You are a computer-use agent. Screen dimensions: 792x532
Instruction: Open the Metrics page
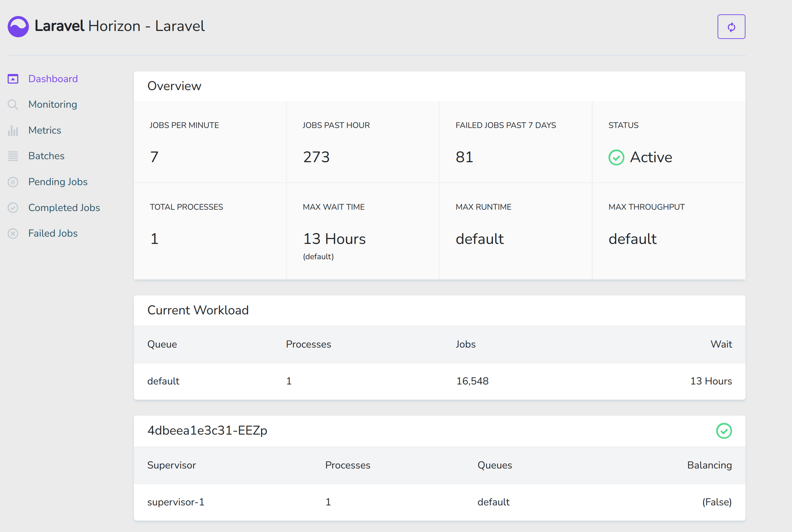[45, 130]
